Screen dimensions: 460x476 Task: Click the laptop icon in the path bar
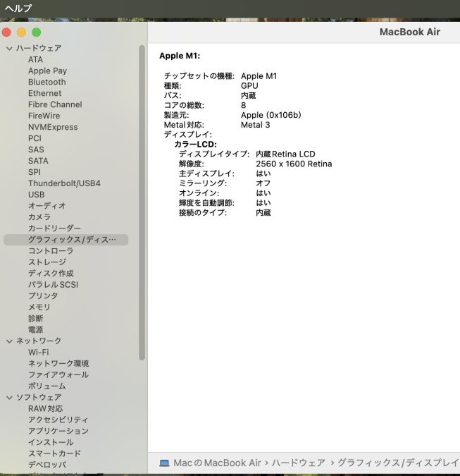tap(164, 463)
